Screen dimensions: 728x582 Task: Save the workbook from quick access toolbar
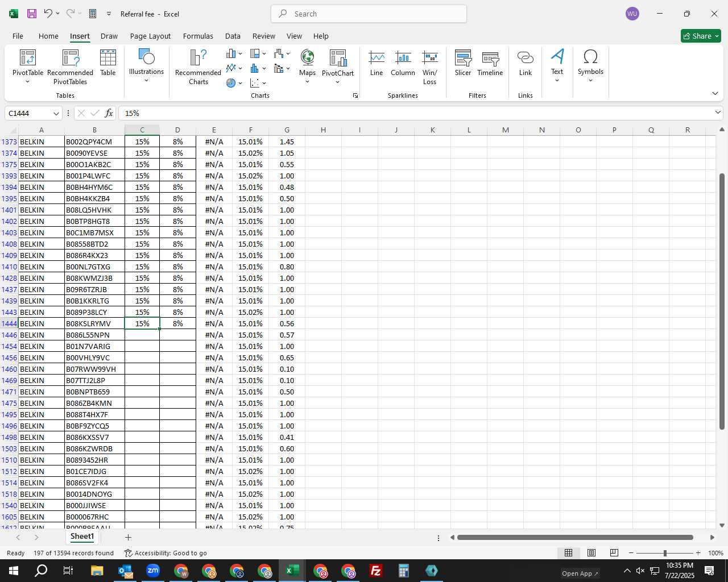point(32,14)
